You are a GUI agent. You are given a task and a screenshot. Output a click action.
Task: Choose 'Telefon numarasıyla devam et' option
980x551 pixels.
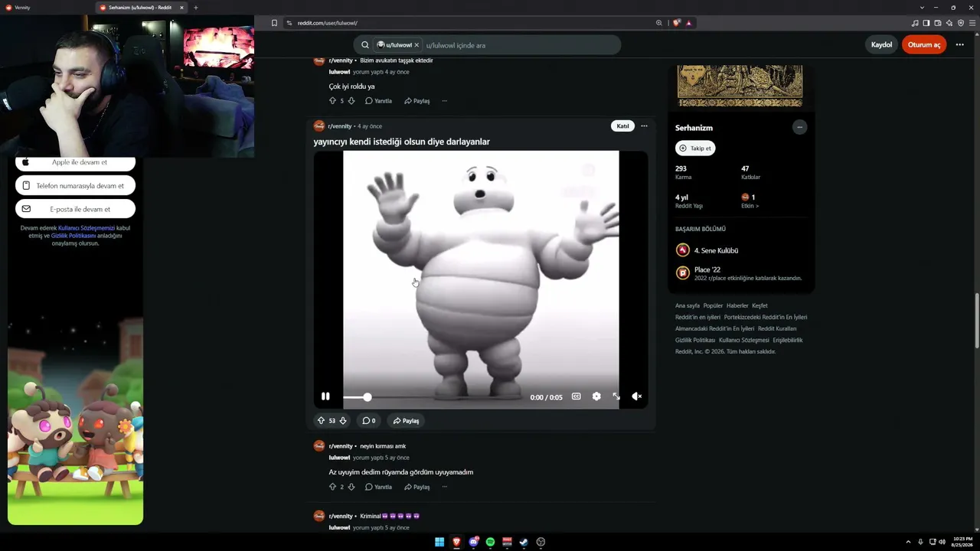(x=75, y=186)
